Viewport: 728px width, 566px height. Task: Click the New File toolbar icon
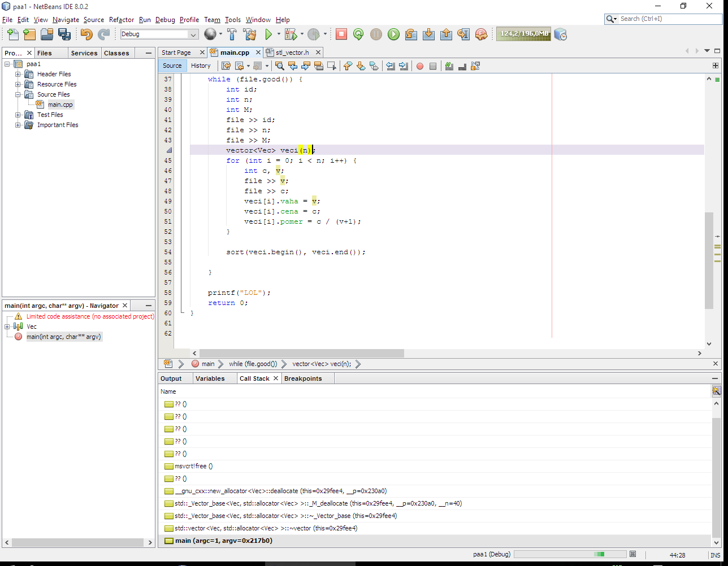12,34
